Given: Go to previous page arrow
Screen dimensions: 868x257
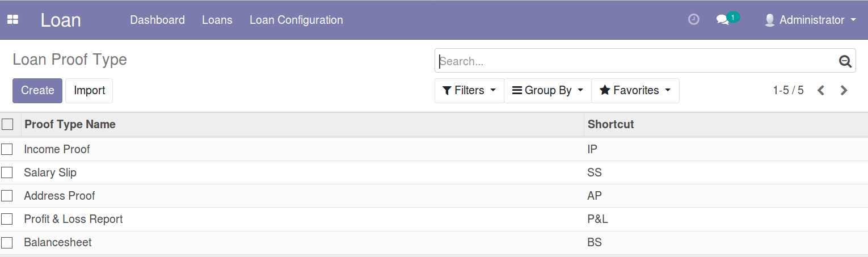Looking at the screenshot, I should [820, 90].
